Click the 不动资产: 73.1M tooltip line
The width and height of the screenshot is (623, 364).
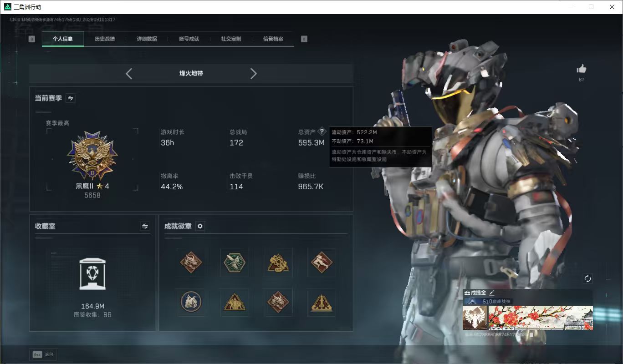(352, 141)
